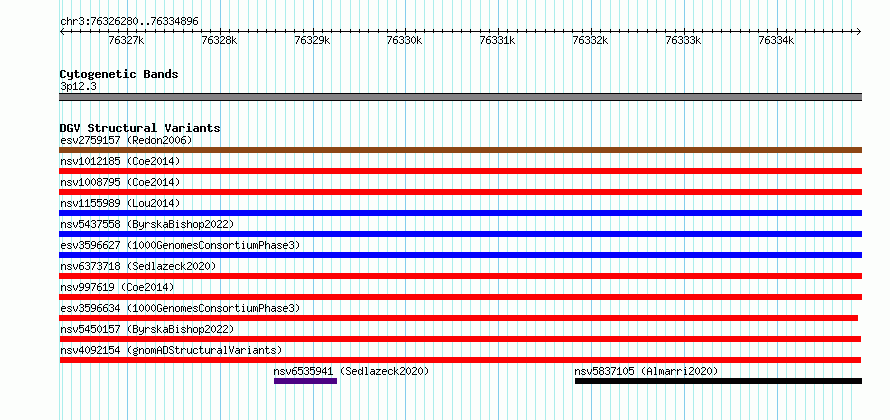Image resolution: width=890 pixels, height=420 pixels.
Task: Open nsv6373718 (Sedlazeck2020) variant label
Action: 138,266
